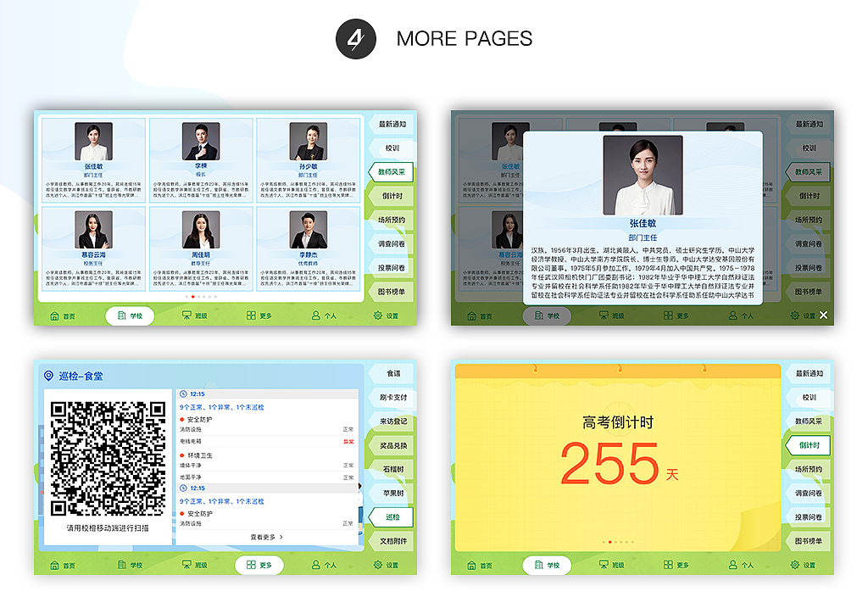The width and height of the screenshot is (868, 614).
Task: Open the 班级 icon on the 高考倒计时 screen
Action: click(604, 565)
